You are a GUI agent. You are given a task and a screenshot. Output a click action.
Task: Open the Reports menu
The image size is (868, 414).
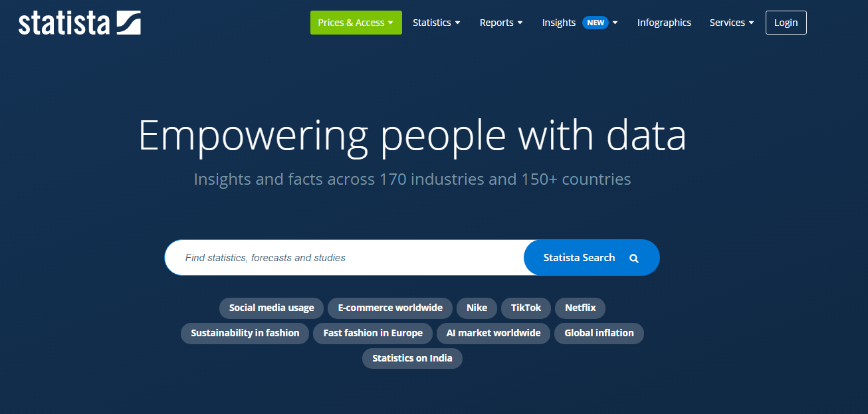[x=501, y=23]
